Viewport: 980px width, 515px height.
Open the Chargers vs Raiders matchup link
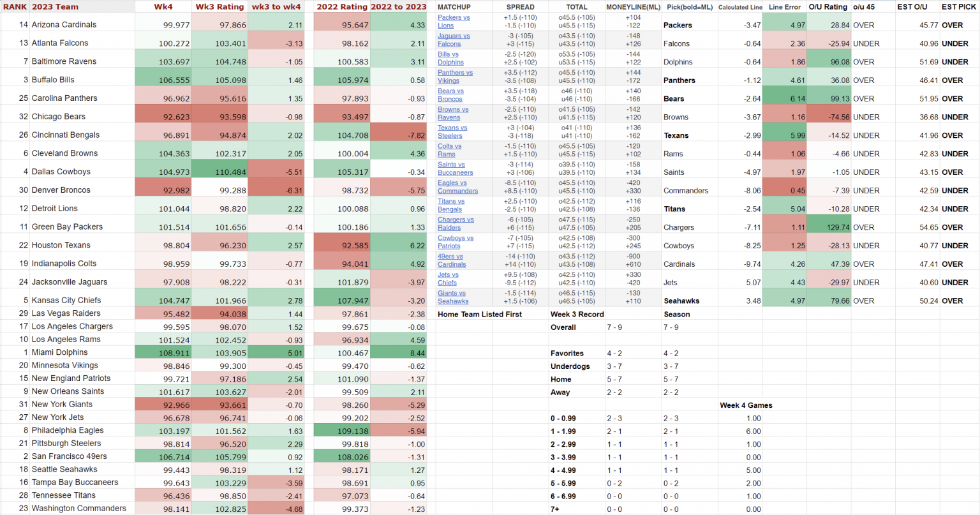click(x=456, y=224)
